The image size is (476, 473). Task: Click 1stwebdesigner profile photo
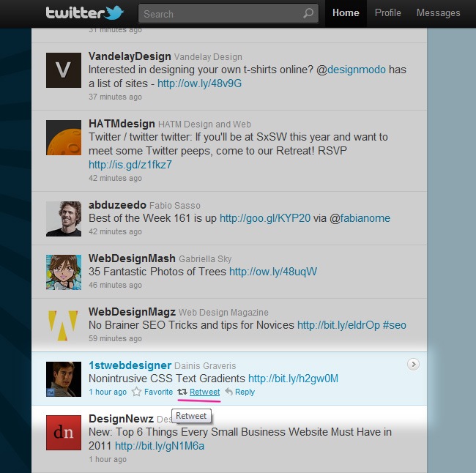tap(64, 379)
